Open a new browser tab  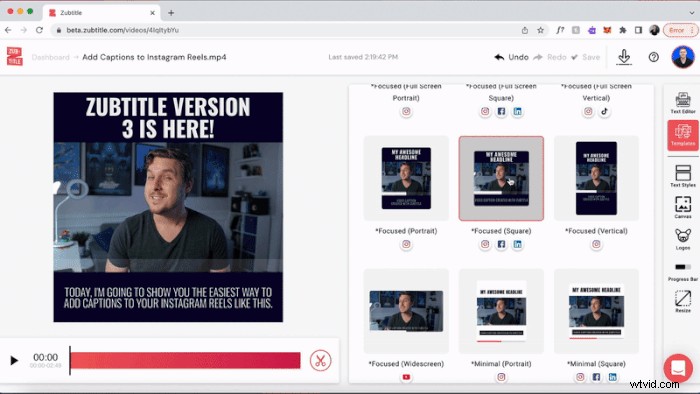pyautogui.click(x=171, y=13)
